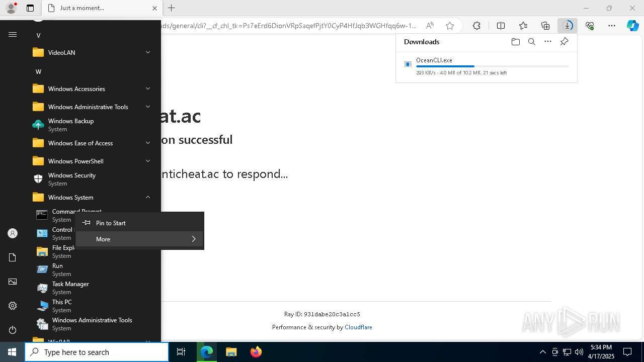Open the Extensions puzzle icon
644x362 pixels.
(x=476, y=26)
